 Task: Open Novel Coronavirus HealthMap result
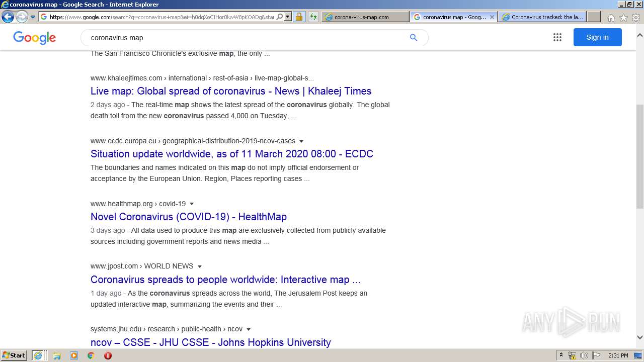click(189, 217)
